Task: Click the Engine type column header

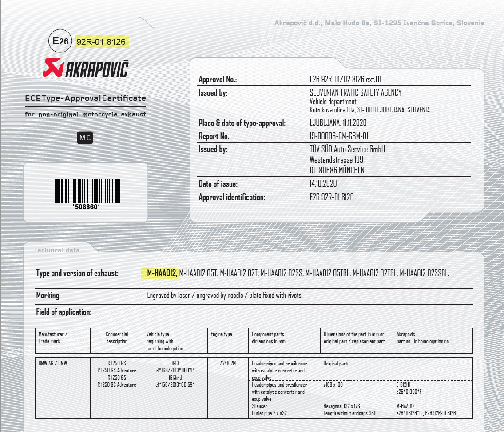Action: pos(221,334)
